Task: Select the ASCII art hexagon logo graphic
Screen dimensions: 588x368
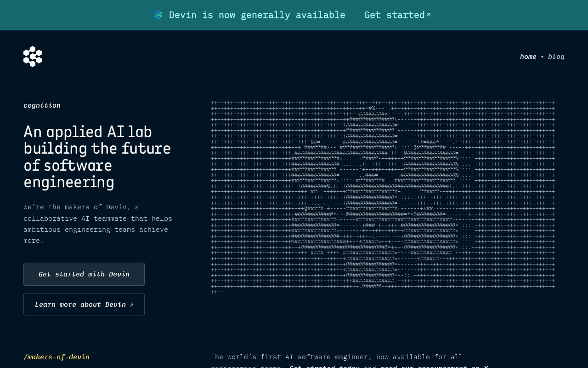Action: tap(383, 197)
